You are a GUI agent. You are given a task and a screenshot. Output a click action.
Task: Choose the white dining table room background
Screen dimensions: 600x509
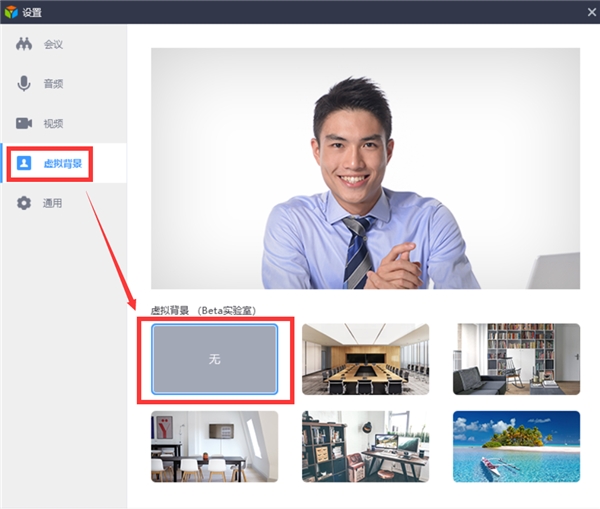pyautogui.click(x=214, y=447)
